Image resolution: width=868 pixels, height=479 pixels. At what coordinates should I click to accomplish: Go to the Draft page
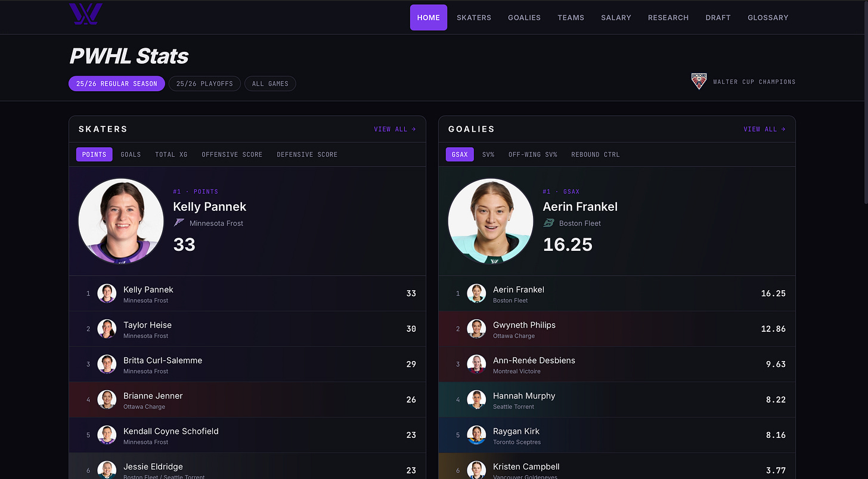[718, 17]
